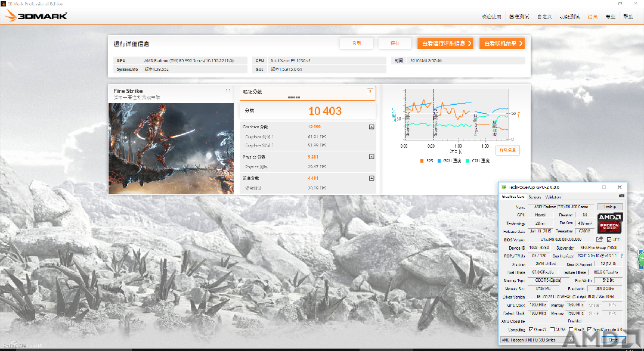Image resolution: width=644 pixels, height=351 pixels.
Task: Click the green CPU temperature legend swatch
Action: 467,161
